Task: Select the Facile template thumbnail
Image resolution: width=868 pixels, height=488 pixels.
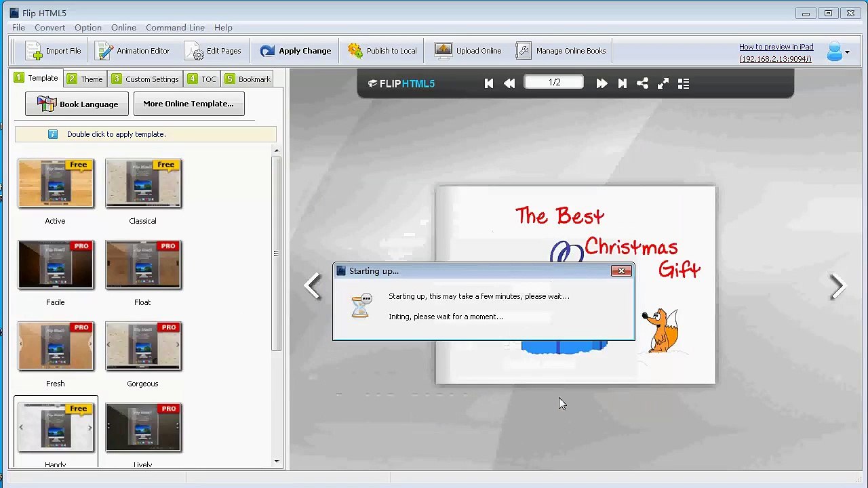Action: (56, 265)
